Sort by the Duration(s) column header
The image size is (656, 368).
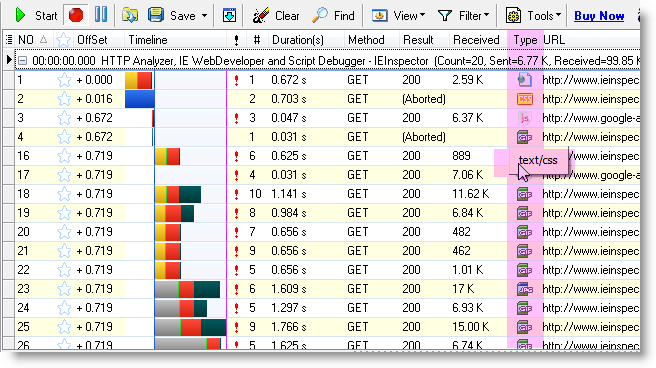click(x=297, y=40)
